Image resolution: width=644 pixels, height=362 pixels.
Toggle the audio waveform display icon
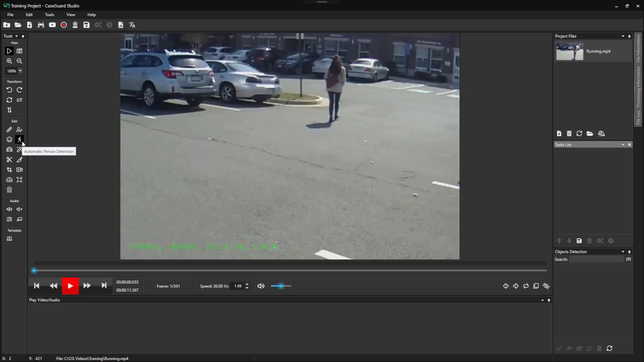546,286
